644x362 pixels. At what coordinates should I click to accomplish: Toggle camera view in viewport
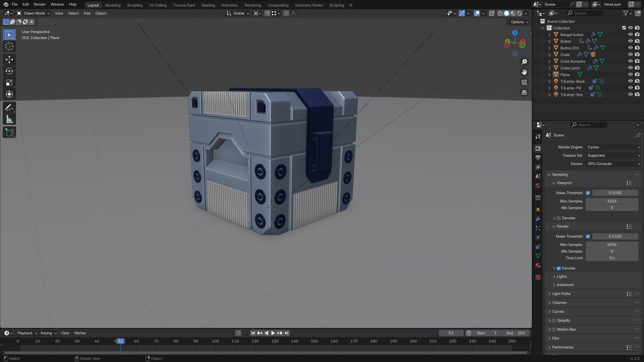(x=524, y=82)
